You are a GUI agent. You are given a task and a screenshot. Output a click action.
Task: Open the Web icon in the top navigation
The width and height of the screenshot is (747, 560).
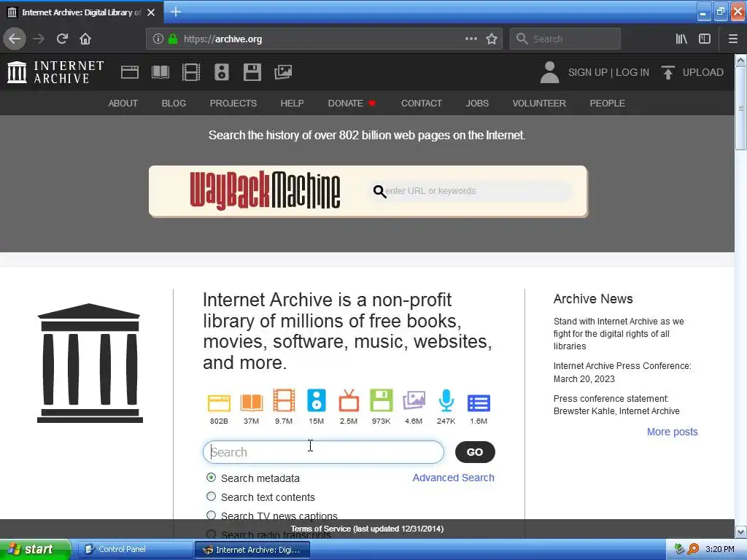[x=130, y=72]
